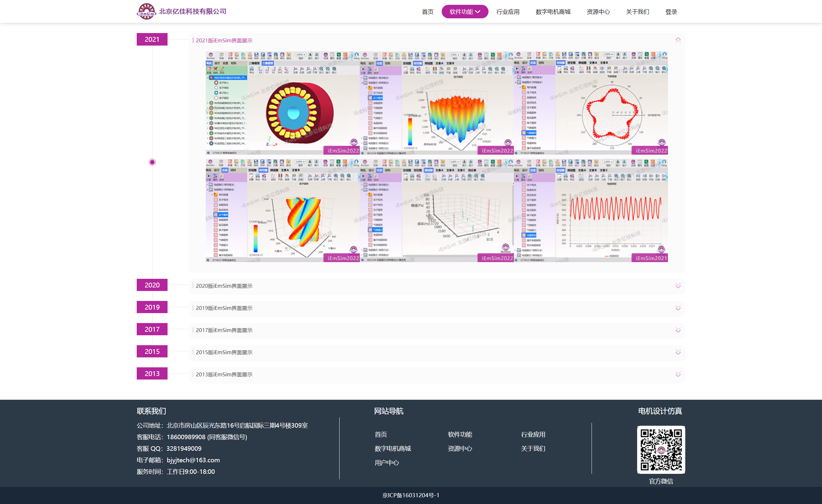Viewport: 822px width, 504px height.
Task: Open 资源中心 in the top navigation
Action: click(598, 12)
